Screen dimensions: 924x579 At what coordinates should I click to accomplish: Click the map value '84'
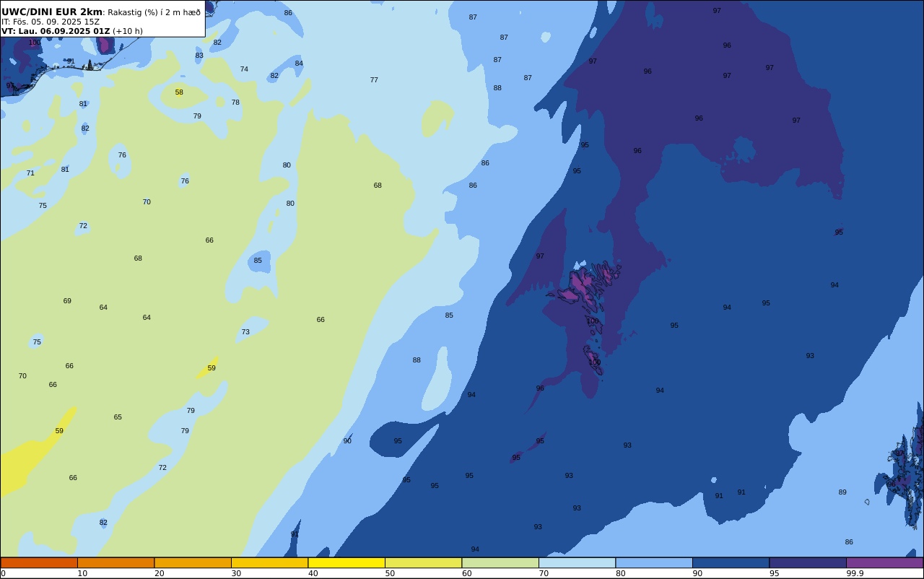coord(299,64)
